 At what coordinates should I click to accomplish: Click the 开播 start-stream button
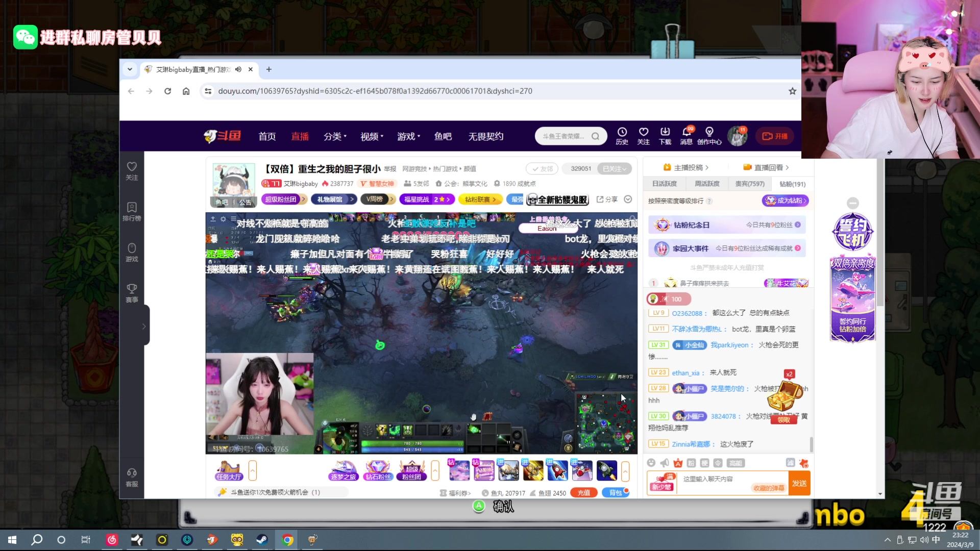tap(775, 136)
